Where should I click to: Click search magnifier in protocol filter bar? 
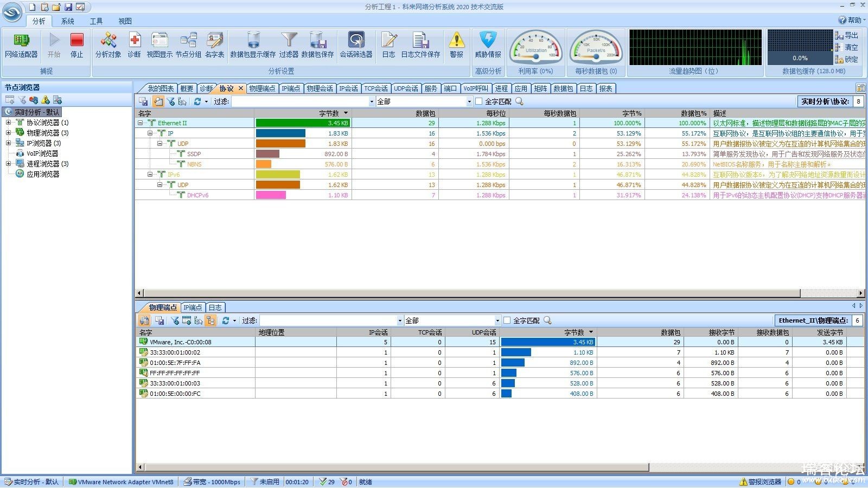pyautogui.click(x=519, y=101)
